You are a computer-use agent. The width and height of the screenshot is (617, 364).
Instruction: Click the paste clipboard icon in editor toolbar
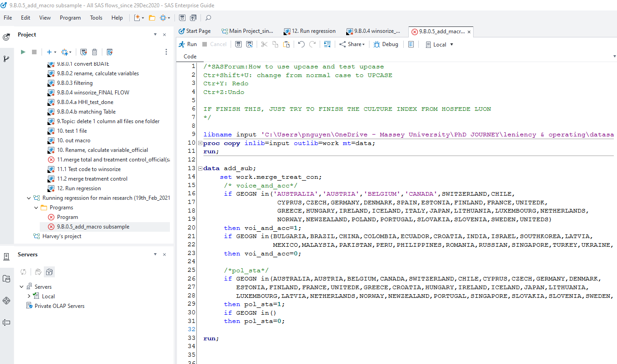coord(286,44)
